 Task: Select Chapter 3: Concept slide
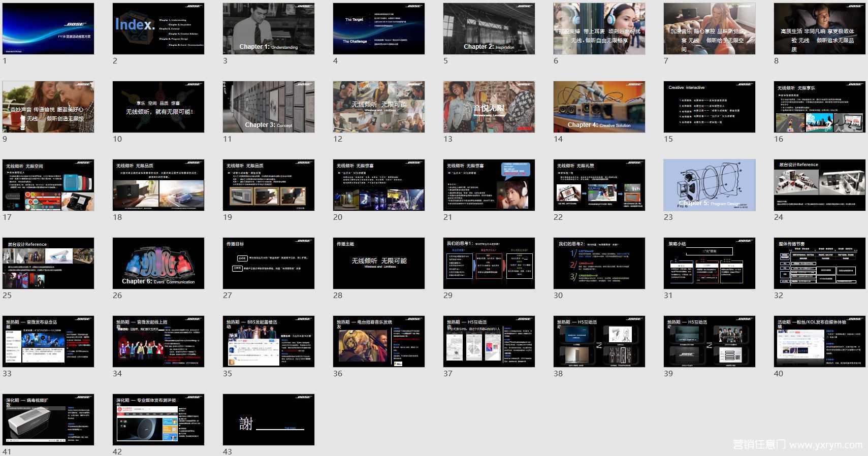tap(269, 107)
